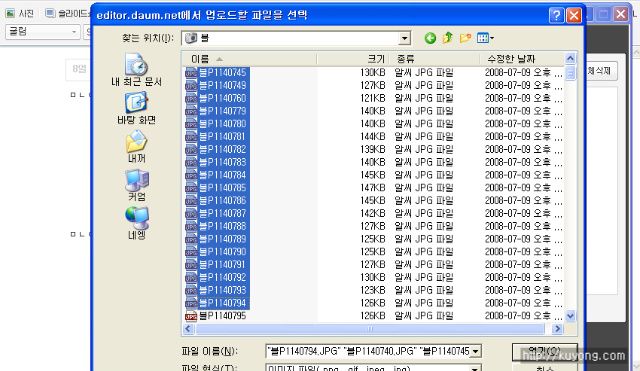
Task: Click the horizontal scrollbar left arrow
Action: click(188, 329)
